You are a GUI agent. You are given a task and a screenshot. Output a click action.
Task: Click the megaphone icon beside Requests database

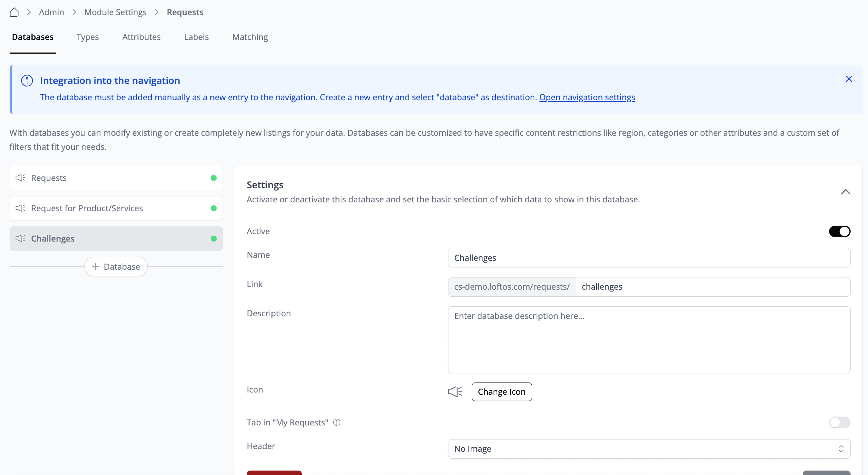pos(20,178)
